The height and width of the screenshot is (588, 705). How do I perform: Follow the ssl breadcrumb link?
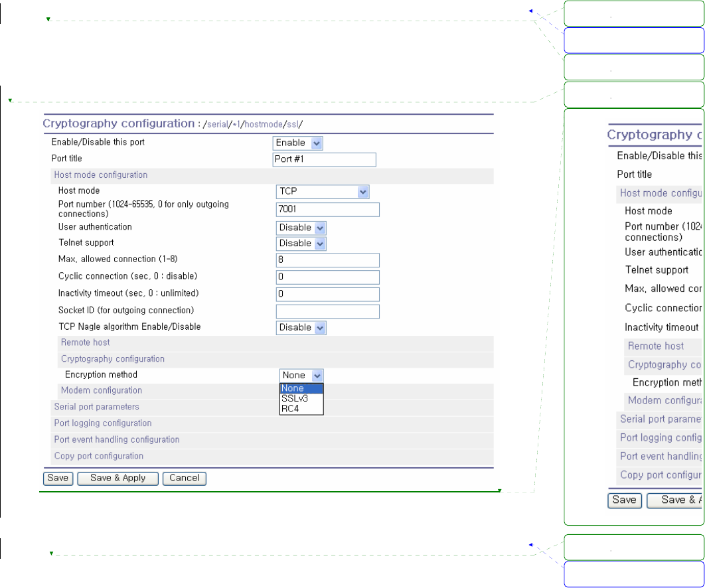coord(293,125)
